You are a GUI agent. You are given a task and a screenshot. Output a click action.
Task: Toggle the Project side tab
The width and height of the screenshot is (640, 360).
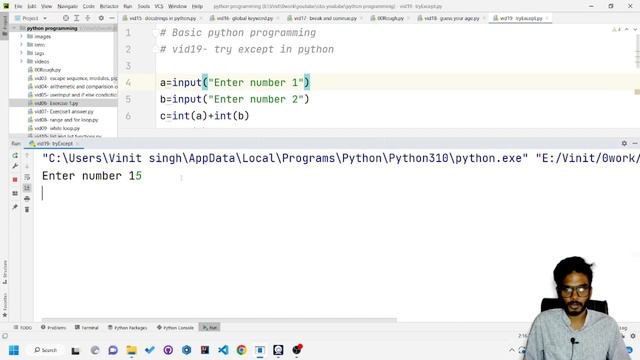pos(4,25)
